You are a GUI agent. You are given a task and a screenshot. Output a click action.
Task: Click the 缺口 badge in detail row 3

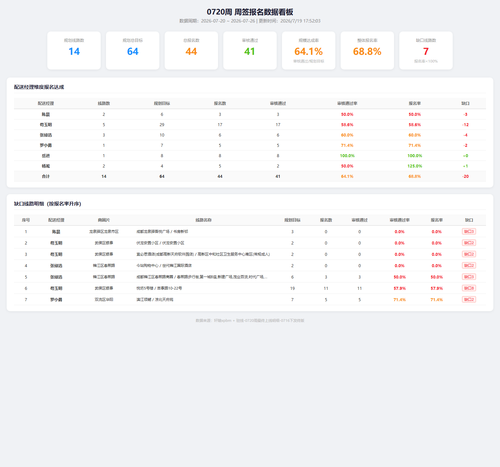coord(469,254)
